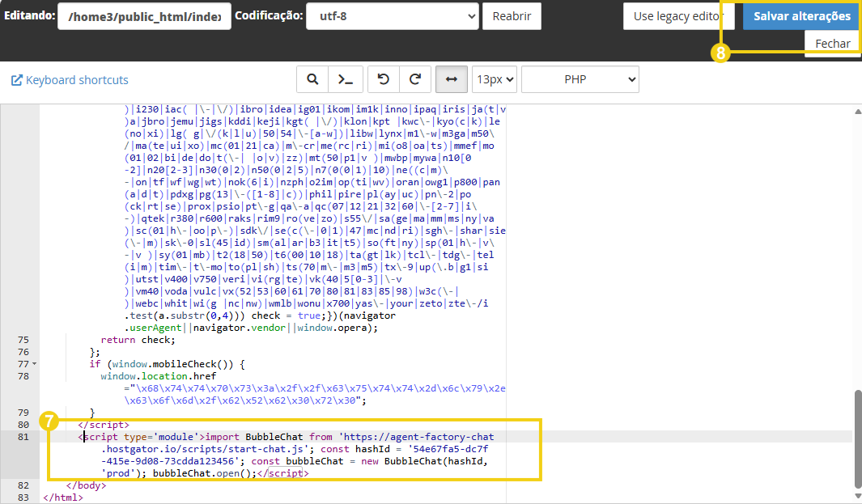Save with Salvar alterações button
The height and width of the screenshot is (504, 862).
coord(801,16)
